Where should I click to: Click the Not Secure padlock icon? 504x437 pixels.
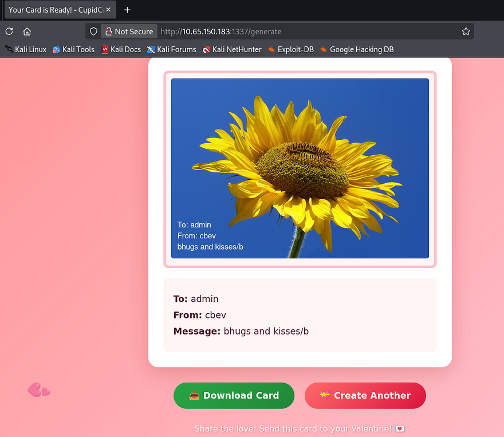point(108,32)
